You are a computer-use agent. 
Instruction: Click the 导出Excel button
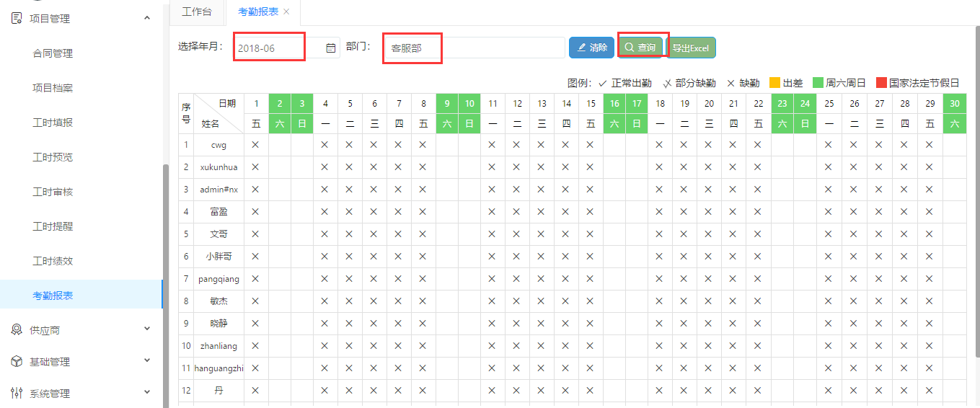point(691,48)
